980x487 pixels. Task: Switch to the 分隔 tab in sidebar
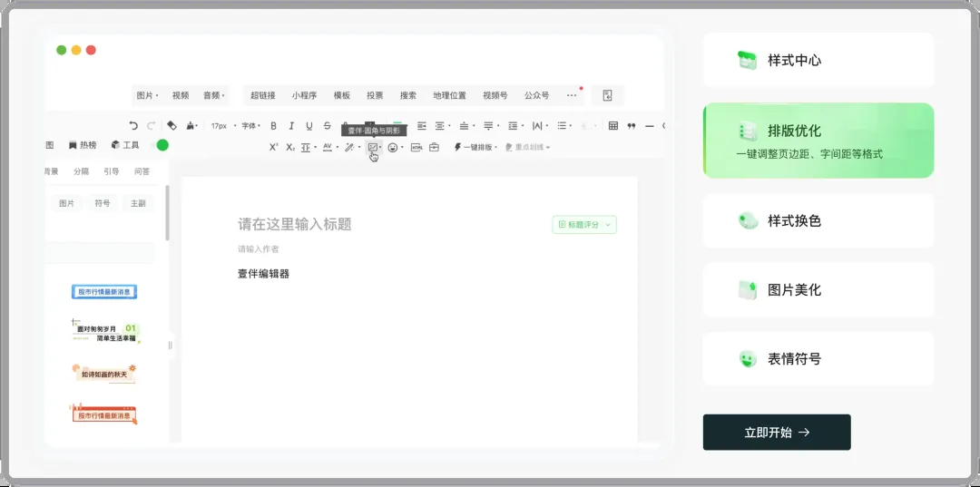point(81,171)
